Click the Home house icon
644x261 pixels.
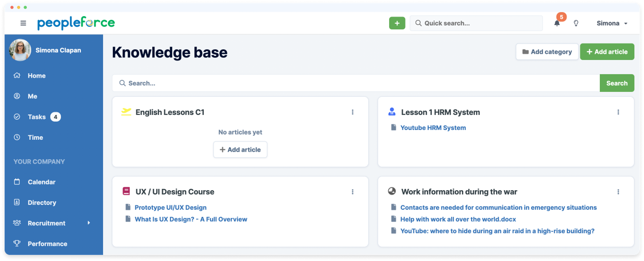point(17,75)
